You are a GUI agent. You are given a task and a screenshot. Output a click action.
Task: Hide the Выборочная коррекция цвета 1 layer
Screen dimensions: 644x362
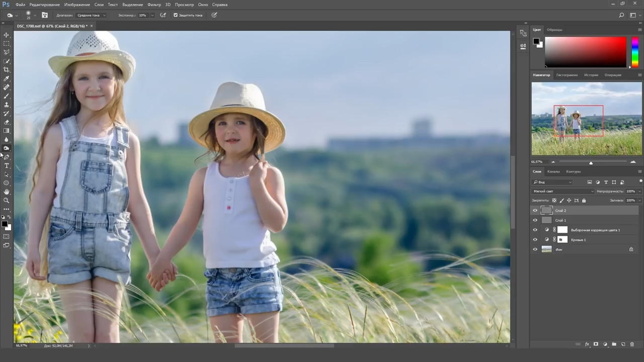point(535,230)
